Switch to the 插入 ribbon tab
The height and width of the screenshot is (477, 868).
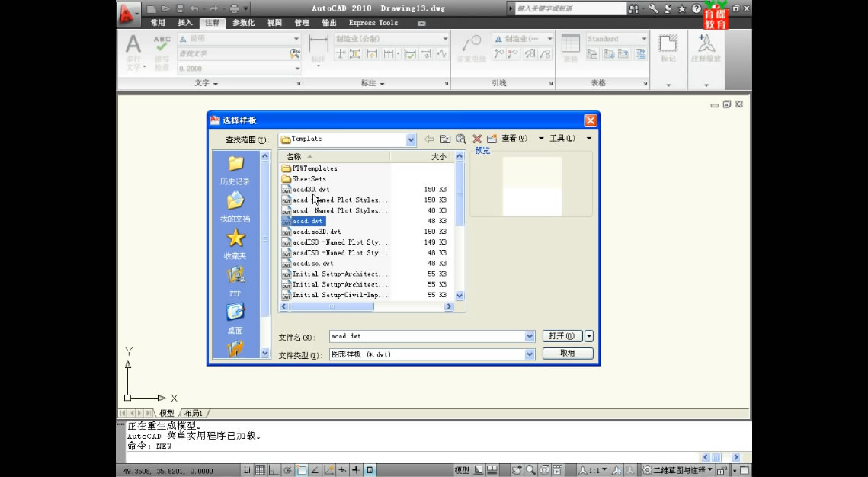(185, 23)
